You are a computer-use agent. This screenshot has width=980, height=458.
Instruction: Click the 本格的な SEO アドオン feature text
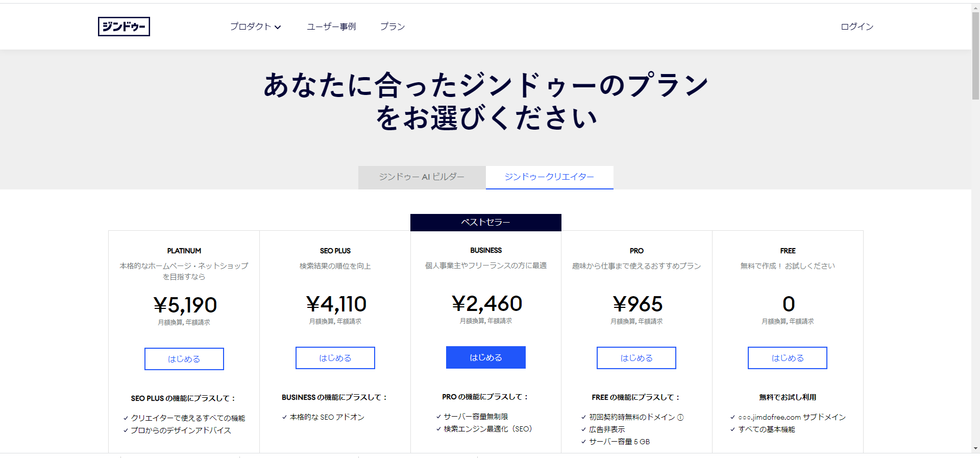point(327,417)
